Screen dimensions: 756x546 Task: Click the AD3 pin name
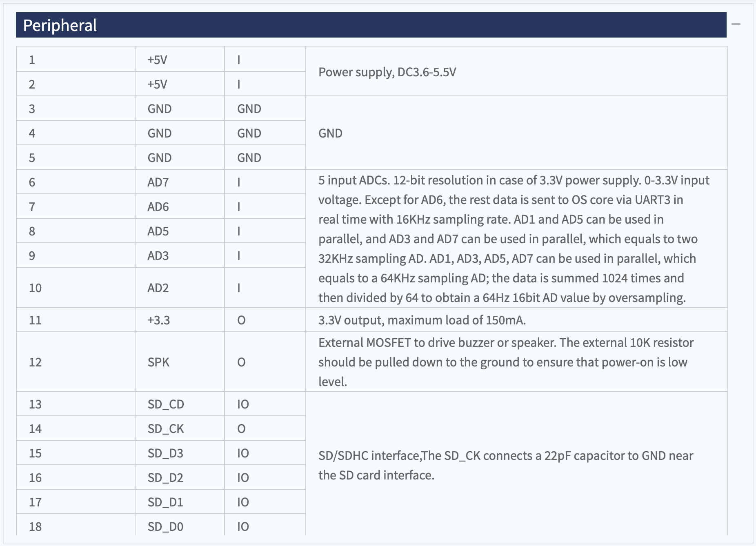pos(158,255)
